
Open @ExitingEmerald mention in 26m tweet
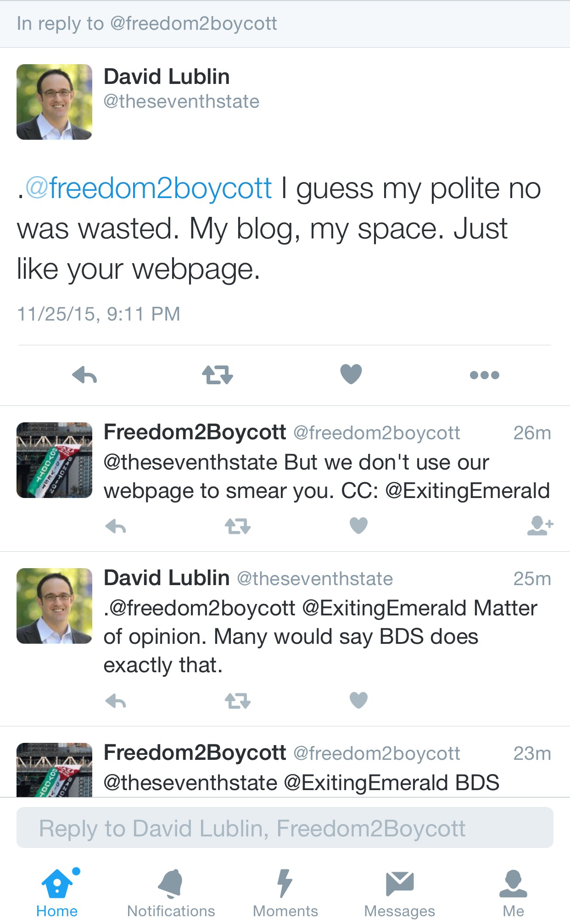click(467, 491)
